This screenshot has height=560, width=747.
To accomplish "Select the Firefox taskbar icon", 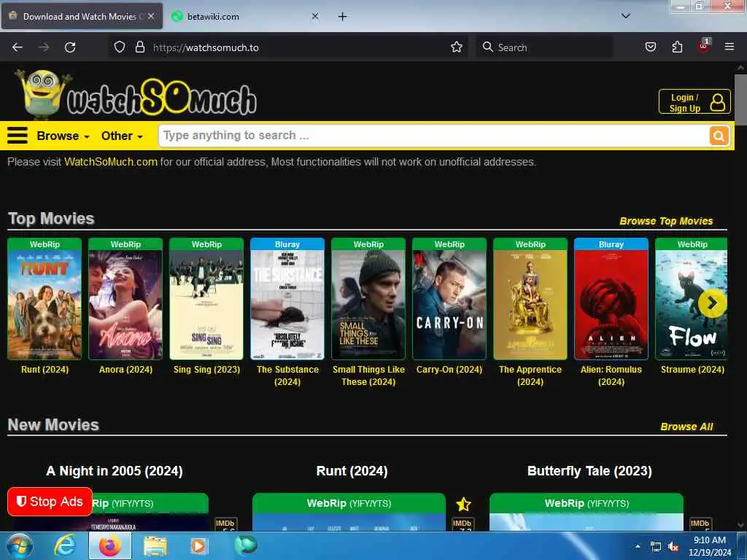I will [110, 546].
